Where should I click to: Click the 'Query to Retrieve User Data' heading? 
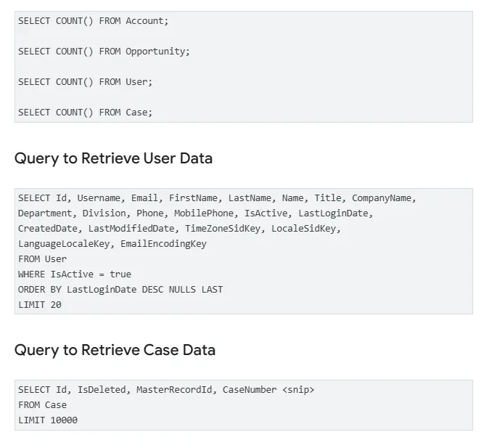pyautogui.click(x=113, y=158)
